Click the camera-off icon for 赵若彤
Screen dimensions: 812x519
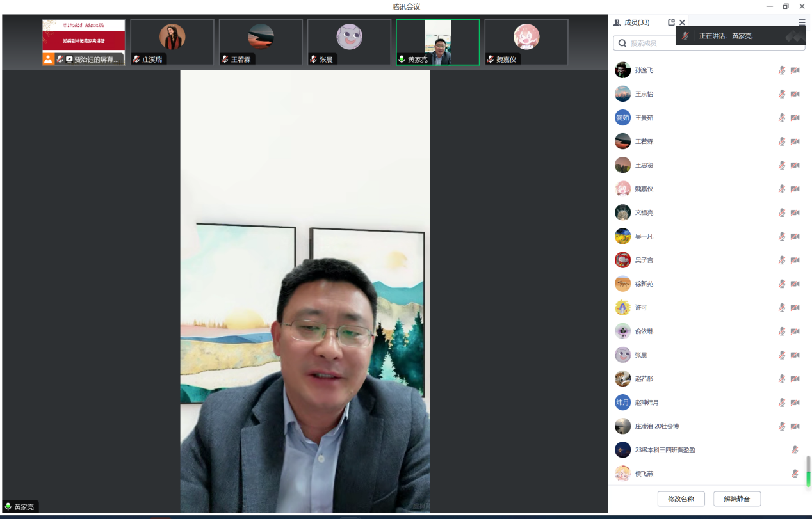[795, 379]
